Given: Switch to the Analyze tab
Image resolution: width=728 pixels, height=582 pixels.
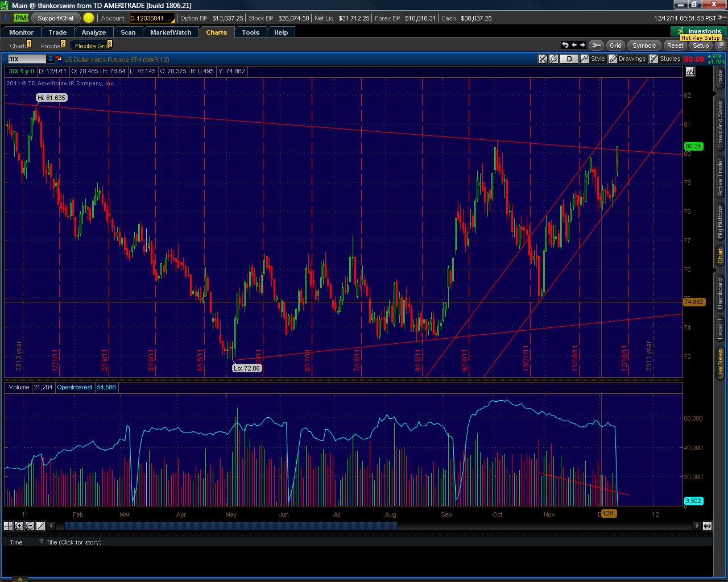Looking at the screenshot, I should (x=94, y=32).
